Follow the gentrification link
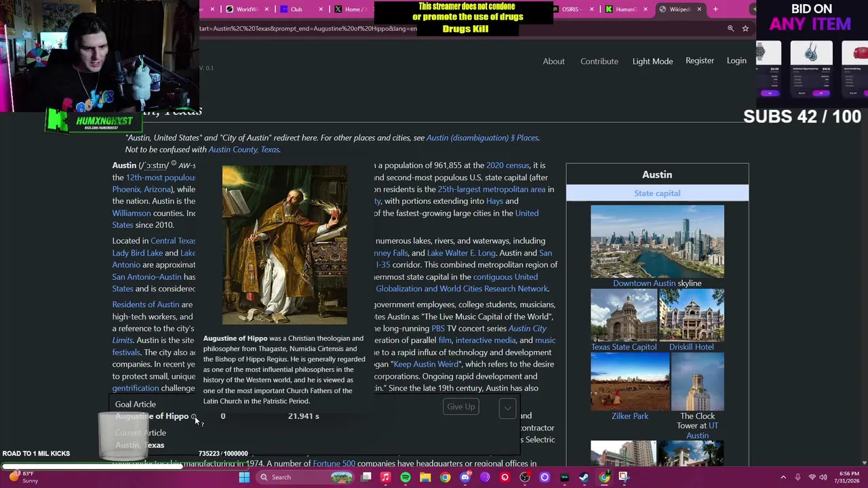Screen dimensions: 868x488 (136, 388)
